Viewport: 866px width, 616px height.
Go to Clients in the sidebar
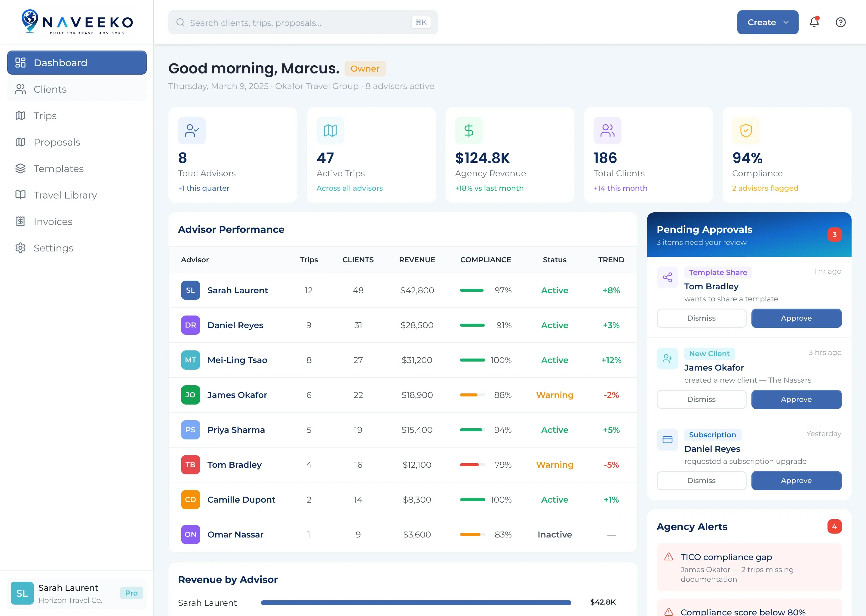pos(77,89)
